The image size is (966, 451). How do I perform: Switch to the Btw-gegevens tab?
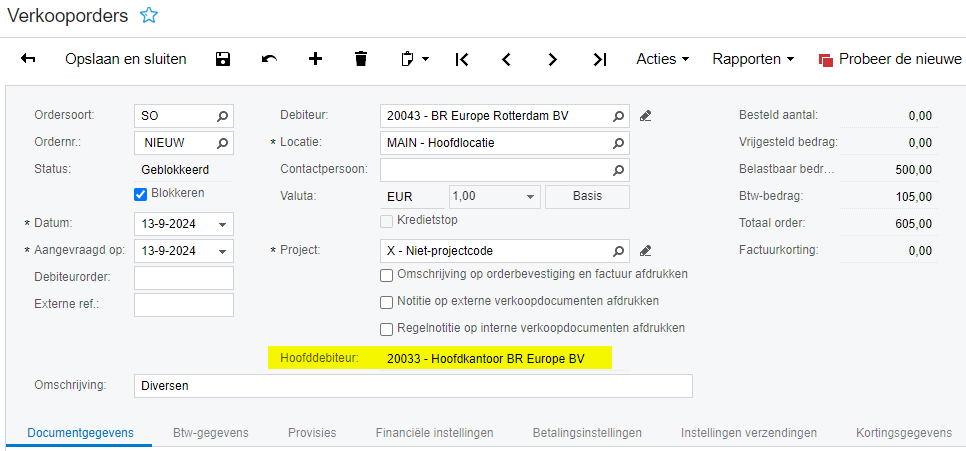(x=210, y=433)
